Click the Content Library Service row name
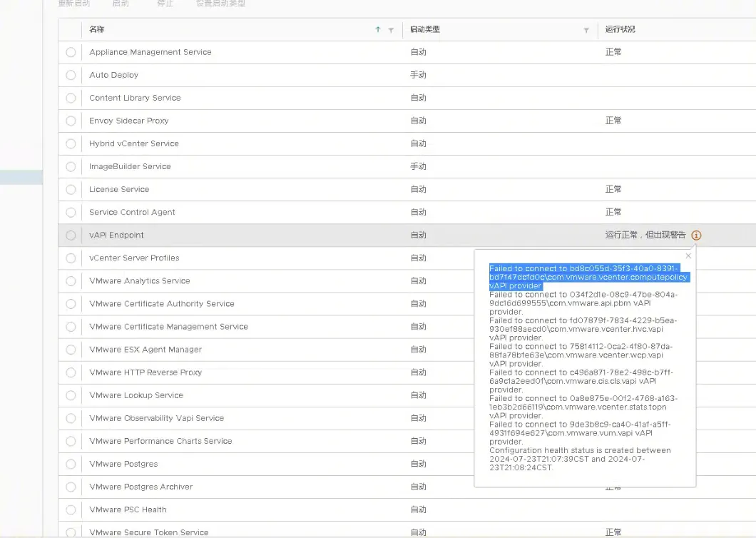Image resolution: width=756 pixels, height=538 pixels. pos(135,98)
